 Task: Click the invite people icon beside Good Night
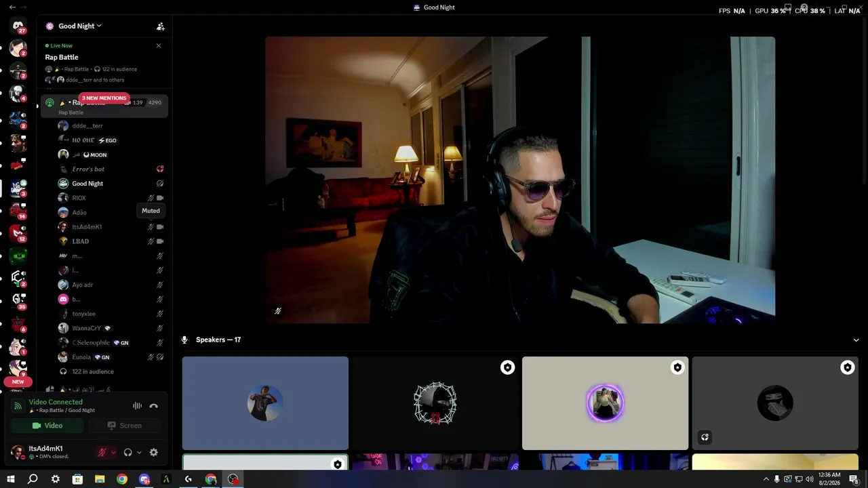click(x=161, y=26)
